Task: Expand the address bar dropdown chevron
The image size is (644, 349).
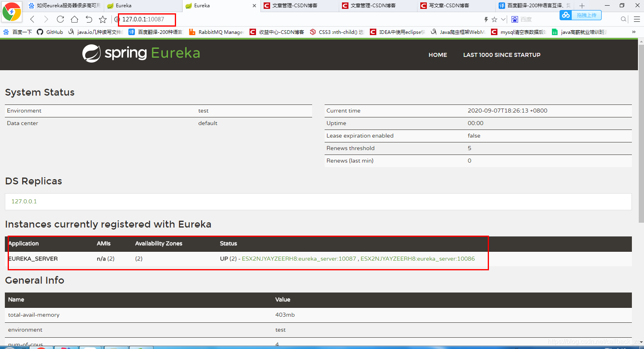Action: point(503,19)
